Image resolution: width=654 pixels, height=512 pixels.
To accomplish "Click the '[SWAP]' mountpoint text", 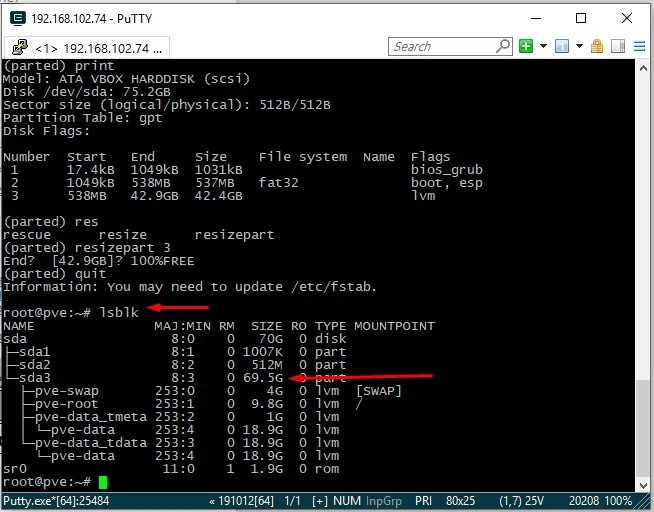I will (379, 391).
